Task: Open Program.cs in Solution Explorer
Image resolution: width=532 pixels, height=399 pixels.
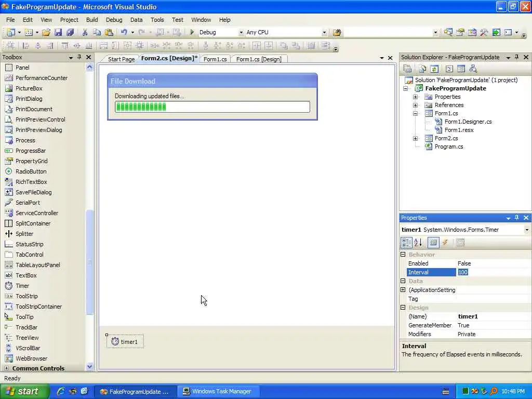Action: pyautogui.click(x=448, y=147)
